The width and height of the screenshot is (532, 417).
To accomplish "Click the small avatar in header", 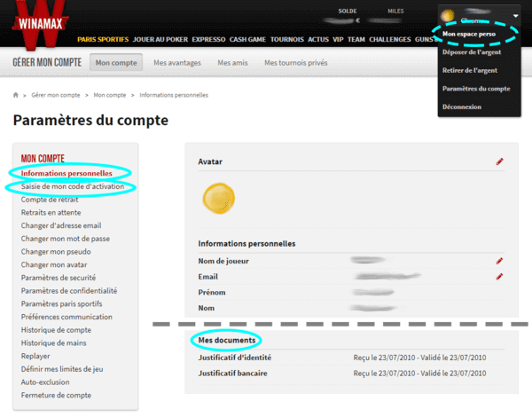I will (448, 15).
